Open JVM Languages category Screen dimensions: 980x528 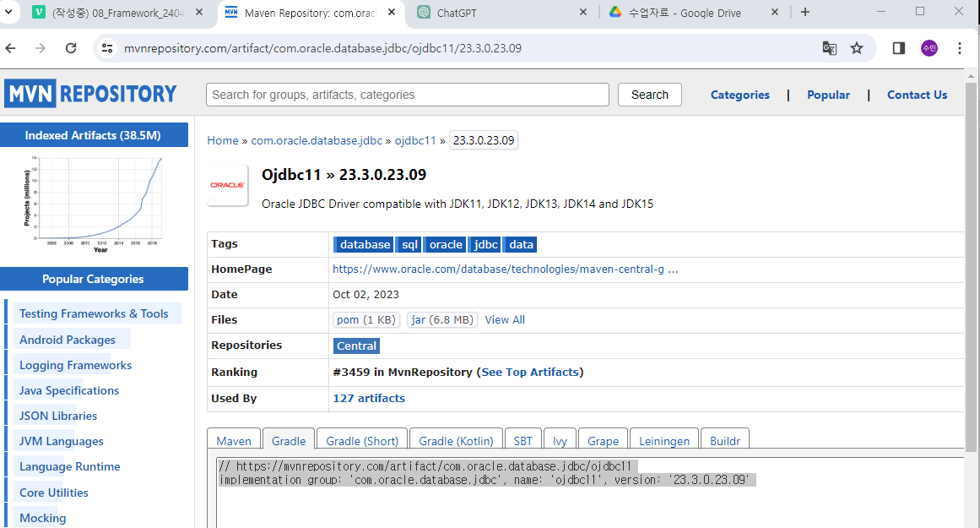tap(62, 441)
